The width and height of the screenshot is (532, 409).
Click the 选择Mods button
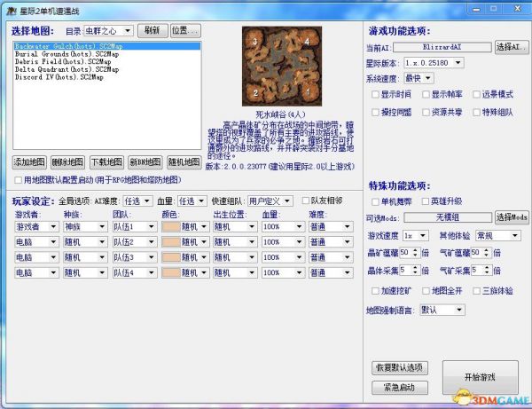pyautogui.click(x=511, y=217)
